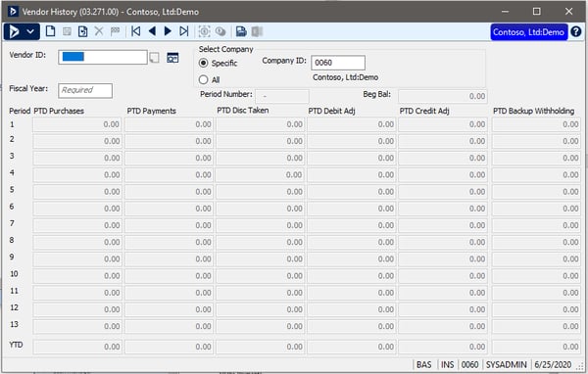Click the YTD PTD Backup Withholding field
The height and width of the screenshot is (374, 588).
pyautogui.click(x=536, y=347)
